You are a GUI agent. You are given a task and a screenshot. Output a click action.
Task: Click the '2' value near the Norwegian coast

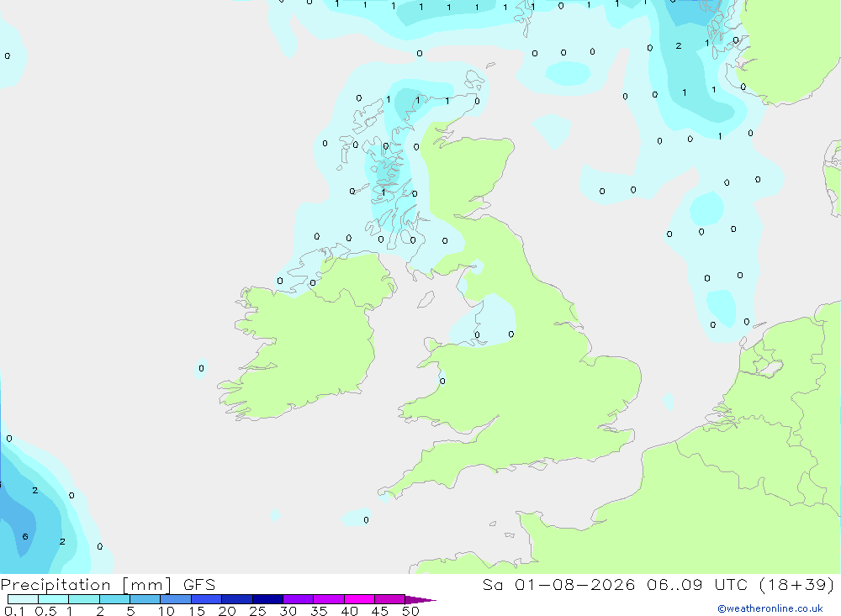[x=679, y=45]
